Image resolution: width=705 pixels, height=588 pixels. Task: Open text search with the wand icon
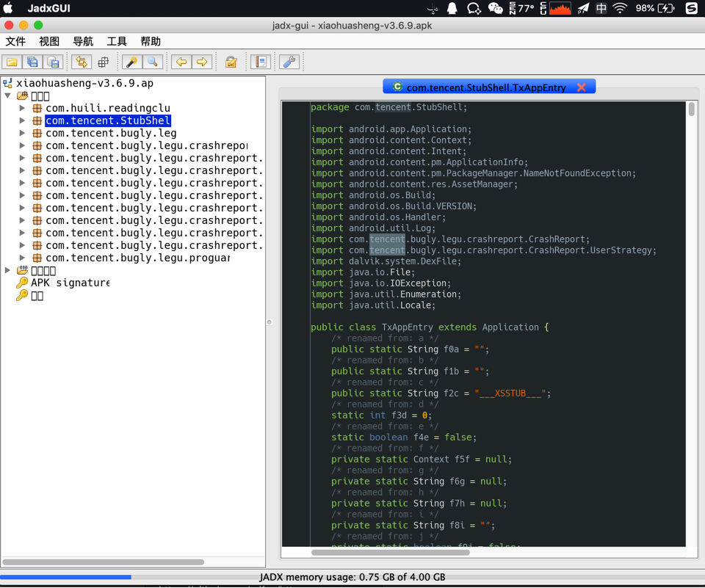(132, 62)
